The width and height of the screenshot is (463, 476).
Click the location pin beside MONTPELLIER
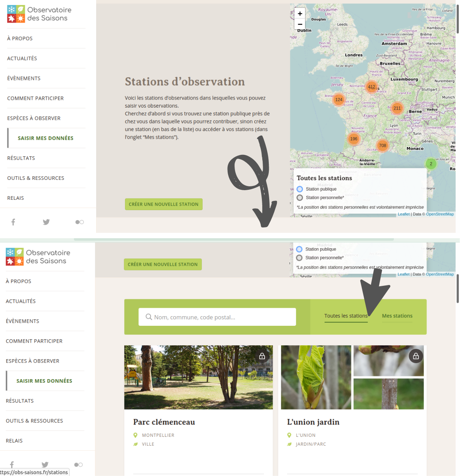tap(135, 435)
